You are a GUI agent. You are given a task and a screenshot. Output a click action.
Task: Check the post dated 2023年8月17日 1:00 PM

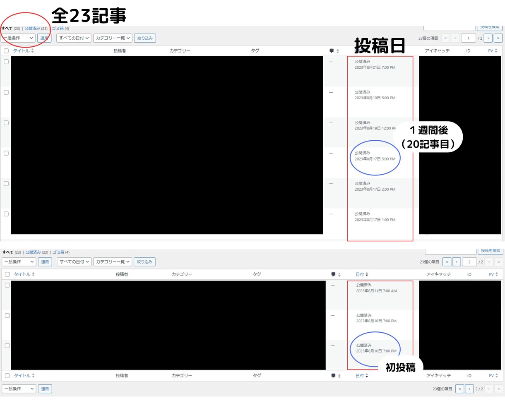(6, 214)
